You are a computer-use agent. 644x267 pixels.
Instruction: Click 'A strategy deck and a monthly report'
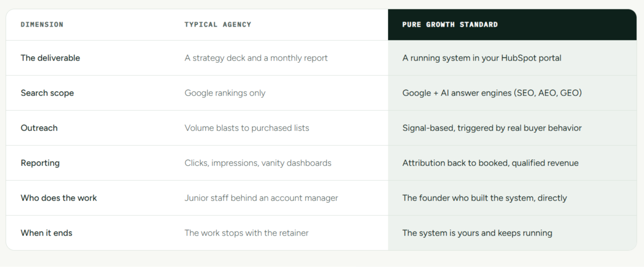pos(256,58)
